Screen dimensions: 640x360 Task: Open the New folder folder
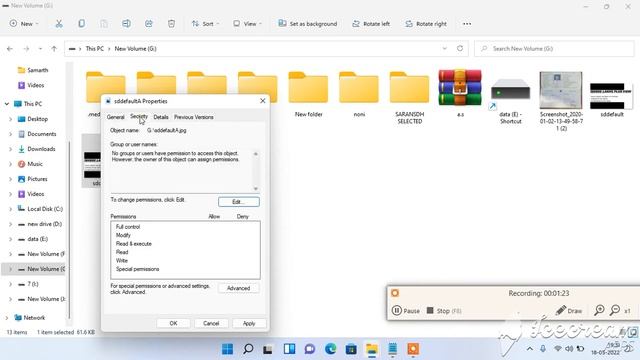tap(309, 94)
